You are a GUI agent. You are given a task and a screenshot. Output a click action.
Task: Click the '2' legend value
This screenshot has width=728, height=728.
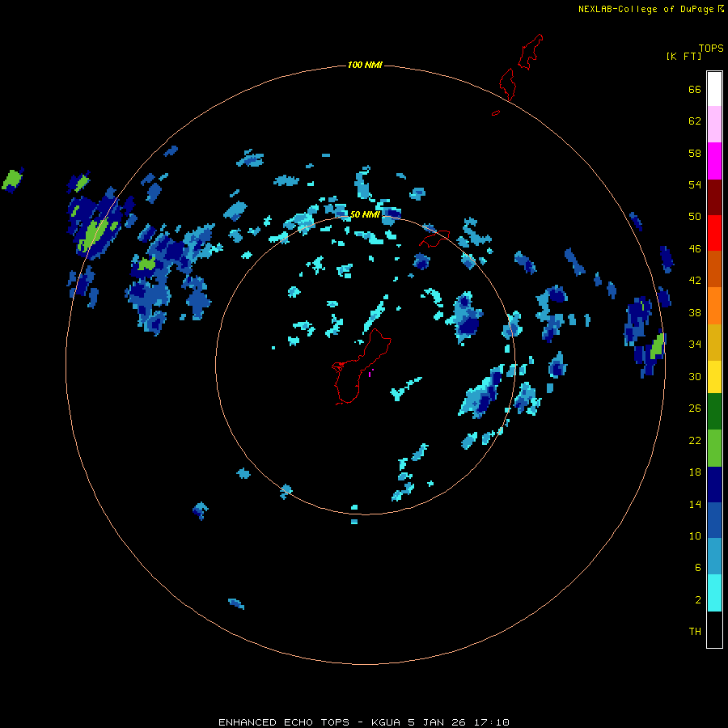tap(698, 600)
